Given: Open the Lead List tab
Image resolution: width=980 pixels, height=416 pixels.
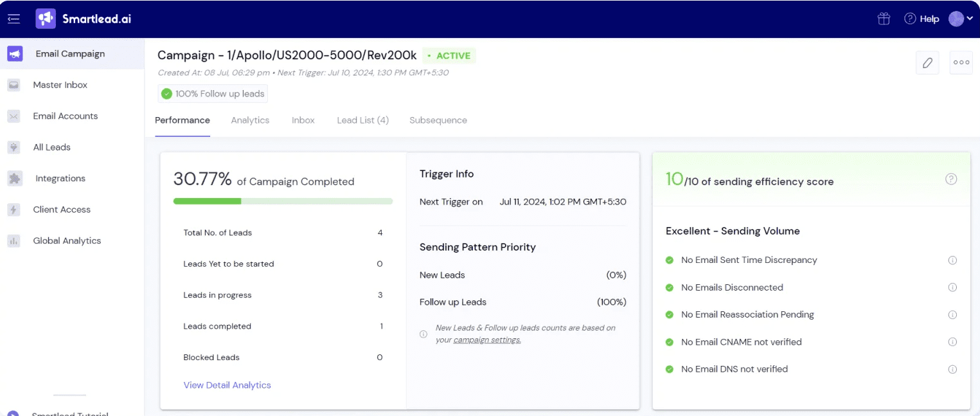Looking at the screenshot, I should point(362,120).
